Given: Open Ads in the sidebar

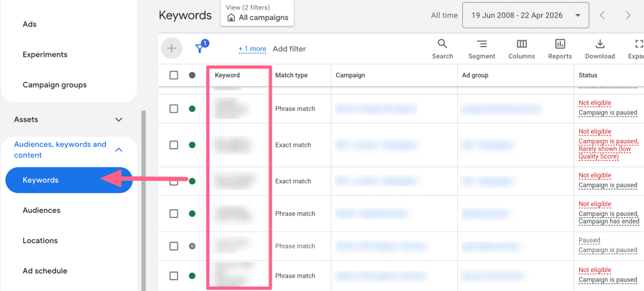Looking at the screenshot, I should click(x=30, y=25).
